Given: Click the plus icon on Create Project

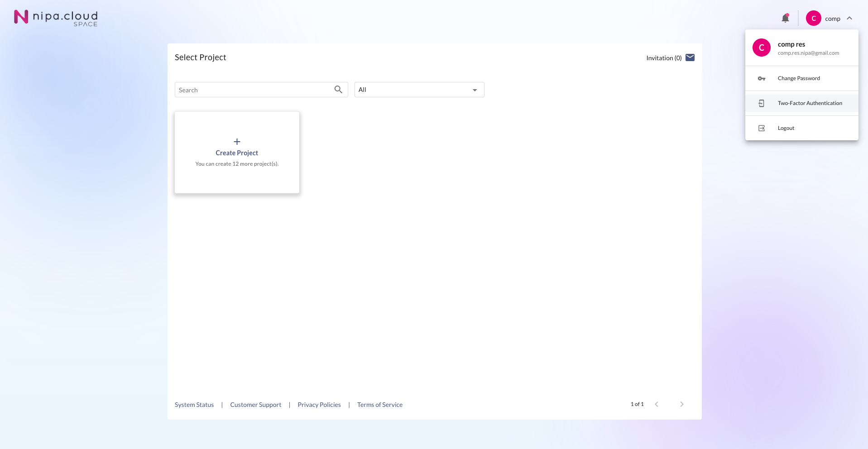Looking at the screenshot, I should (x=237, y=142).
